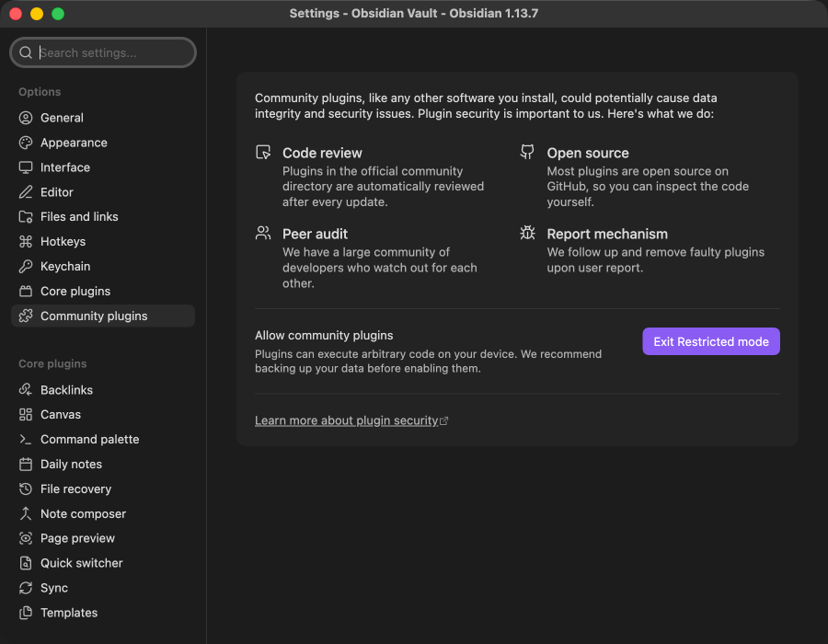828x644 pixels.
Task: Click the Report mechanism bug icon
Action: pyautogui.click(x=527, y=233)
